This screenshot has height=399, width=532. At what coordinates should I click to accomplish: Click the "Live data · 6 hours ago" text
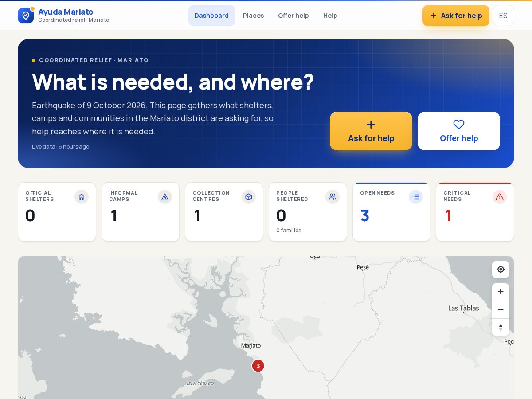pos(60,147)
